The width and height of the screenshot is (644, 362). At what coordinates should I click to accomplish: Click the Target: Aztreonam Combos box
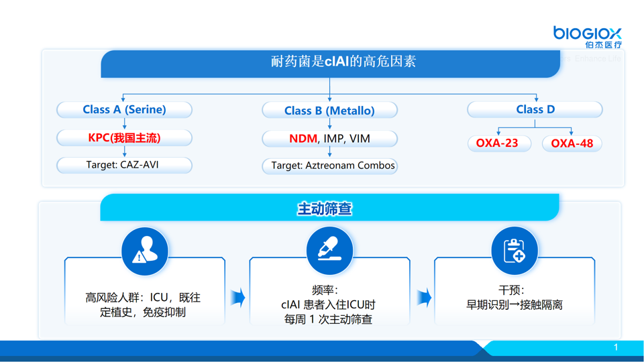coord(329,166)
